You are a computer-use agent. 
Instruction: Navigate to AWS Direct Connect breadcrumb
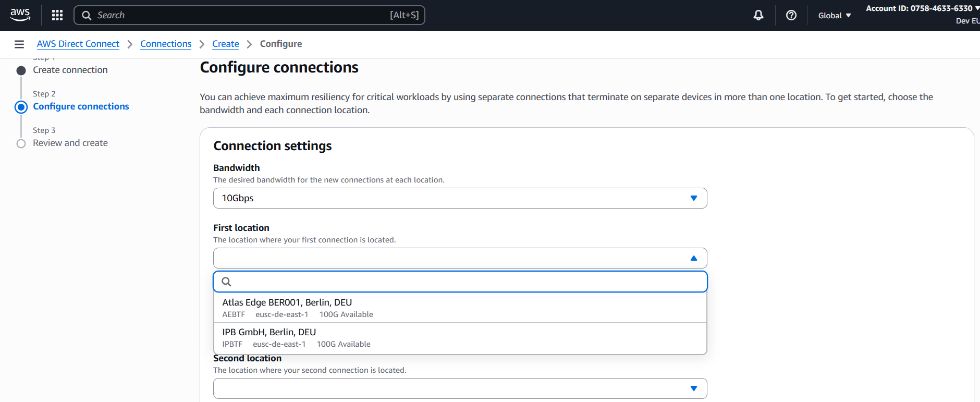tap(78, 44)
